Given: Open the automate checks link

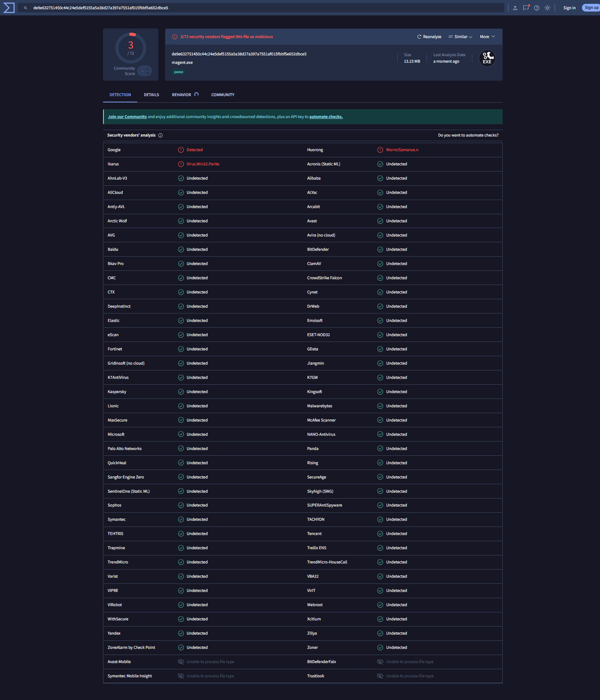Looking at the screenshot, I should coord(326,117).
